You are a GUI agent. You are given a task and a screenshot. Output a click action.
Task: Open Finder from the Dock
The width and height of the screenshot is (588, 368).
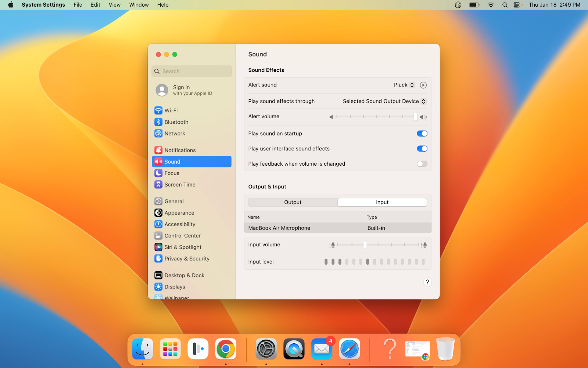(143, 348)
